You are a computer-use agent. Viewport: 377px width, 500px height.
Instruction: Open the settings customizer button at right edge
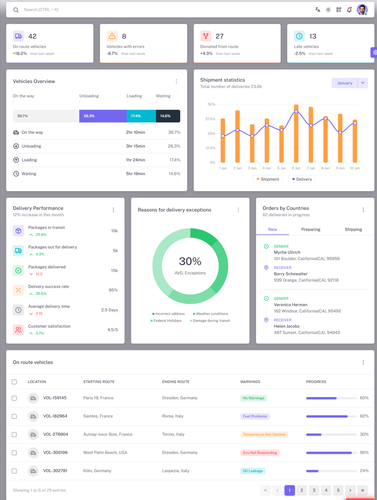tap(374, 52)
